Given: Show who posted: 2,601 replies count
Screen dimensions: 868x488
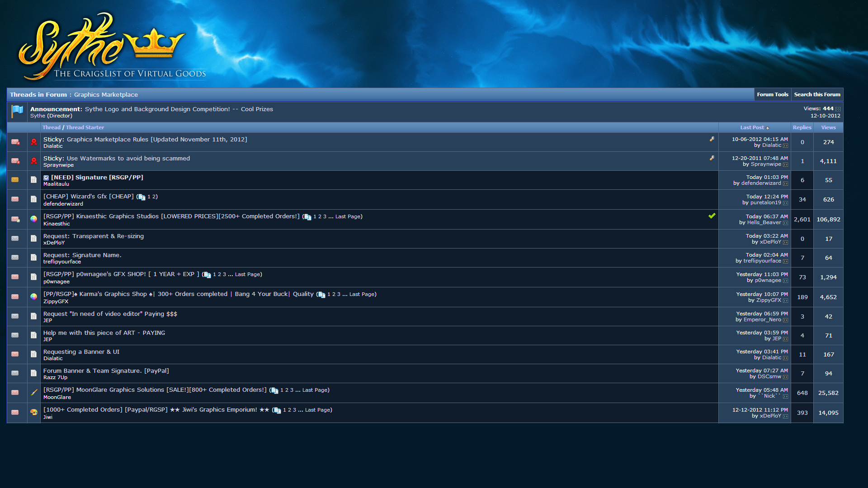Looking at the screenshot, I should tap(802, 219).
